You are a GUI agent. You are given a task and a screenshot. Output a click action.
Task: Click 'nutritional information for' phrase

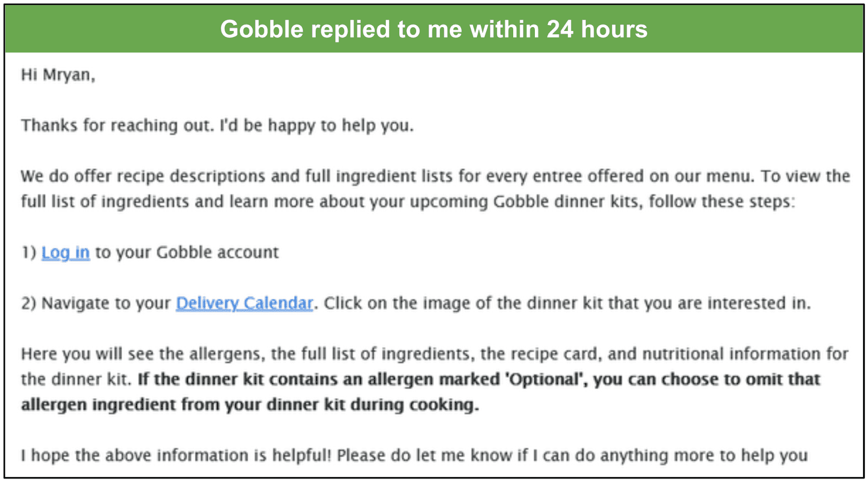[745, 354]
